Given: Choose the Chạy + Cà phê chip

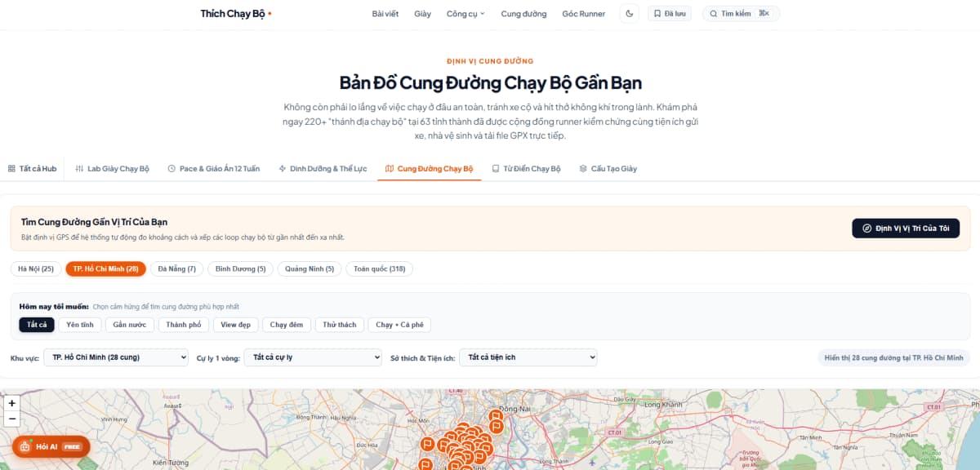Looking at the screenshot, I should tap(399, 325).
